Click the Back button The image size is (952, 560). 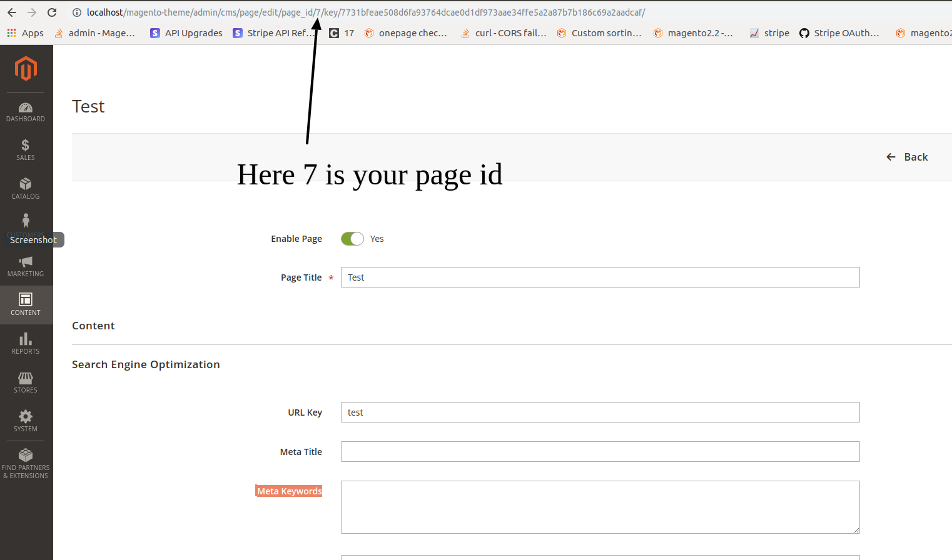click(907, 157)
